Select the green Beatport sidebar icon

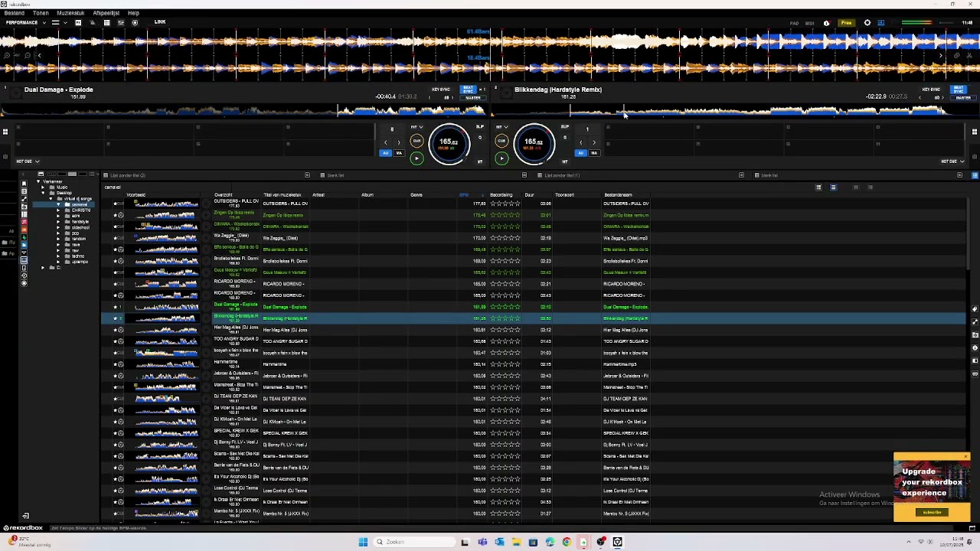24,237
